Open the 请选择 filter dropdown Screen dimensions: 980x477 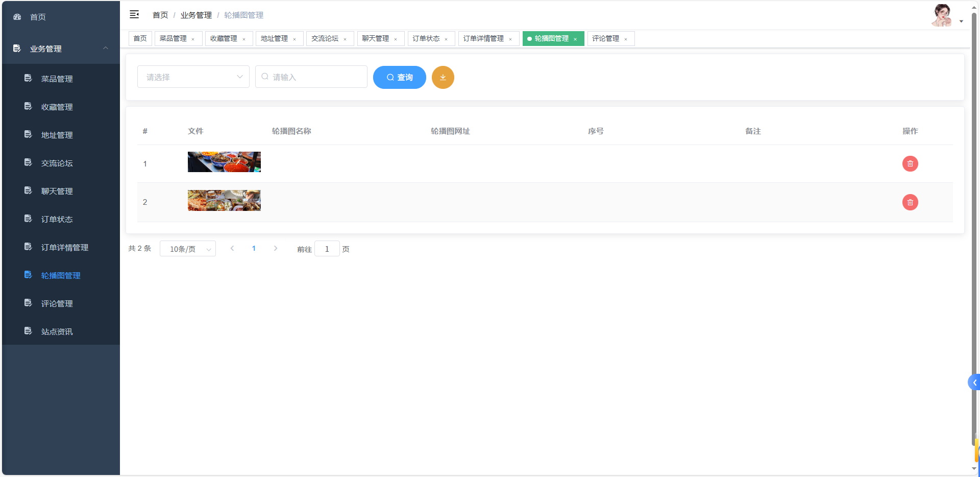[193, 77]
